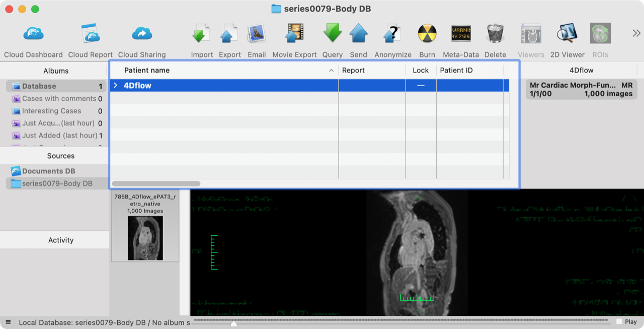
Task: Expand the 4Dflow patient row
Action: [116, 86]
